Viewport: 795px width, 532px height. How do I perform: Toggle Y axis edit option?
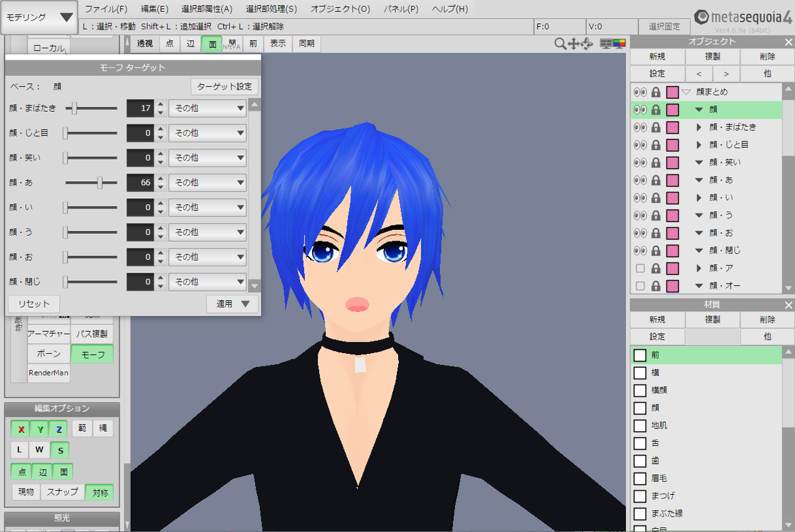pos(40,429)
